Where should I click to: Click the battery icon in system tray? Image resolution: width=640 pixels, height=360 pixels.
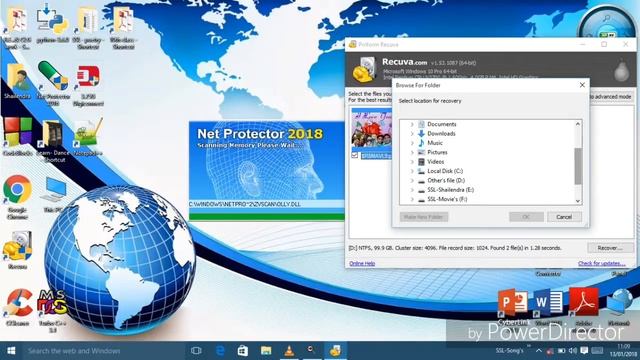(562, 351)
